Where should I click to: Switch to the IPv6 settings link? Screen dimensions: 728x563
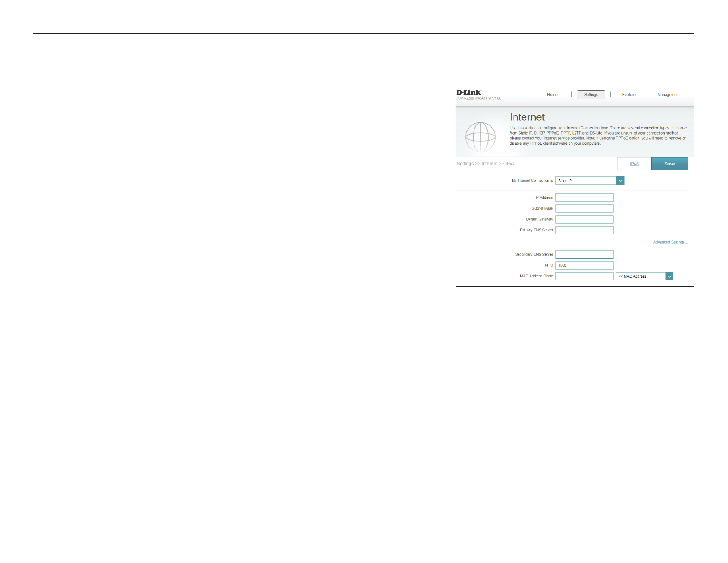pos(634,164)
